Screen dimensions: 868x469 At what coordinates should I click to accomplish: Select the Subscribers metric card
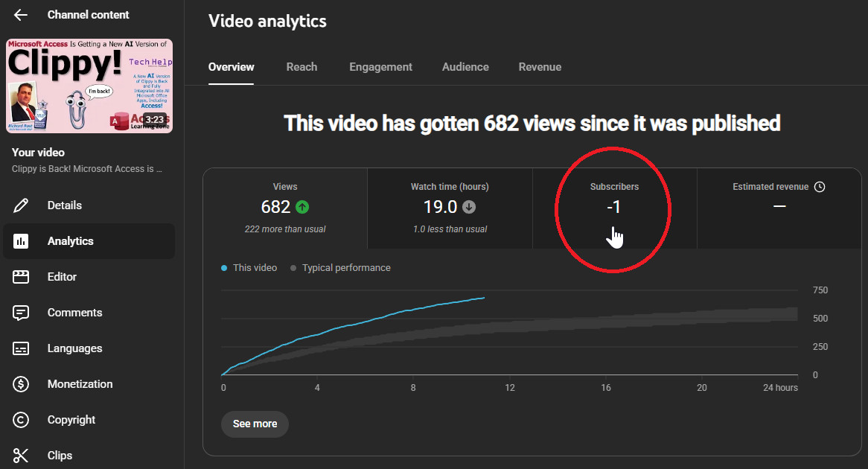614,208
